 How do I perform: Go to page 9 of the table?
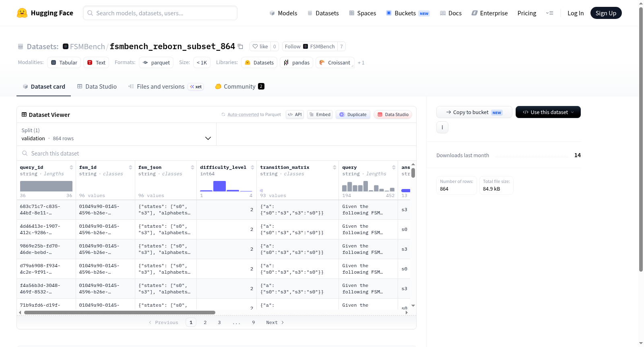pyautogui.click(x=254, y=322)
